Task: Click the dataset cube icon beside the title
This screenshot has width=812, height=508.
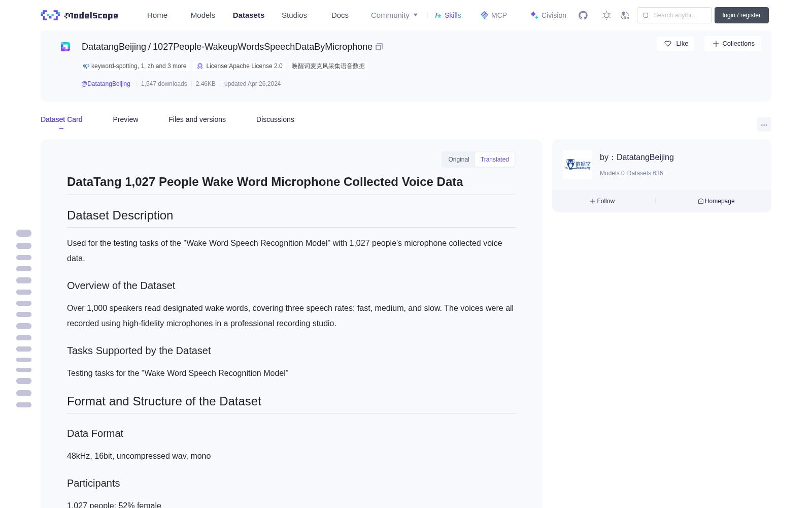Action: 65,47
